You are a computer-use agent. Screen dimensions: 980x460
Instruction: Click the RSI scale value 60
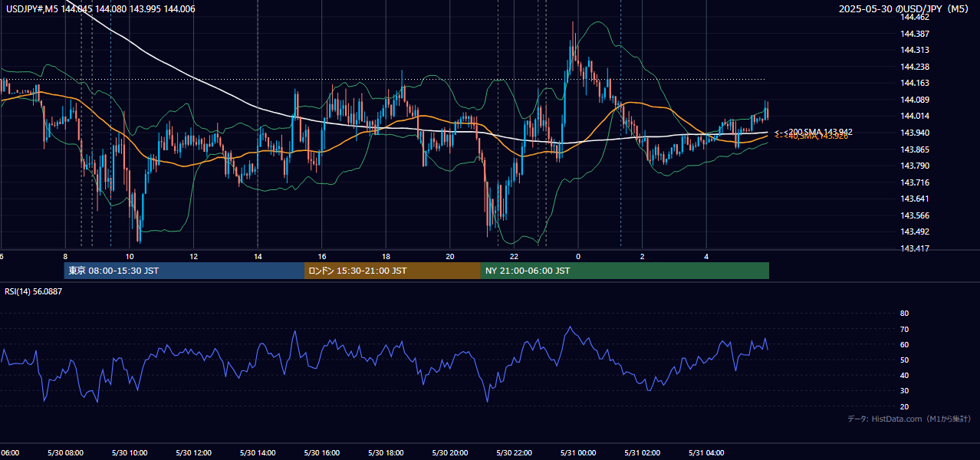[x=904, y=344]
